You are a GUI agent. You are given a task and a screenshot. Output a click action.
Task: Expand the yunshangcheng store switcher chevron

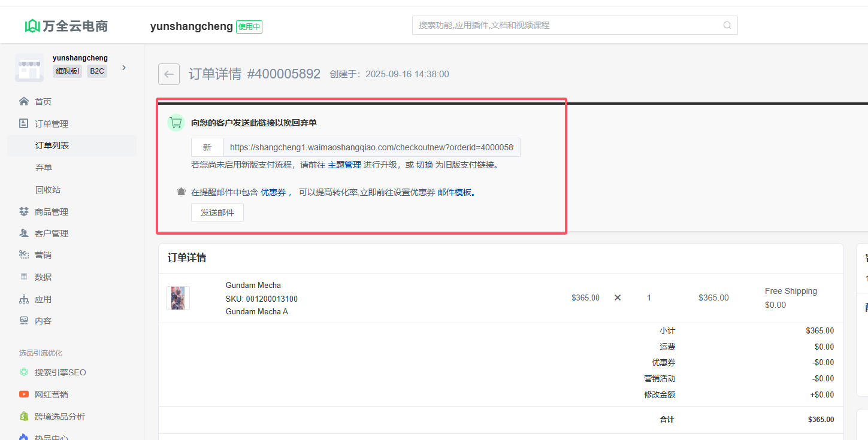pyautogui.click(x=124, y=68)
